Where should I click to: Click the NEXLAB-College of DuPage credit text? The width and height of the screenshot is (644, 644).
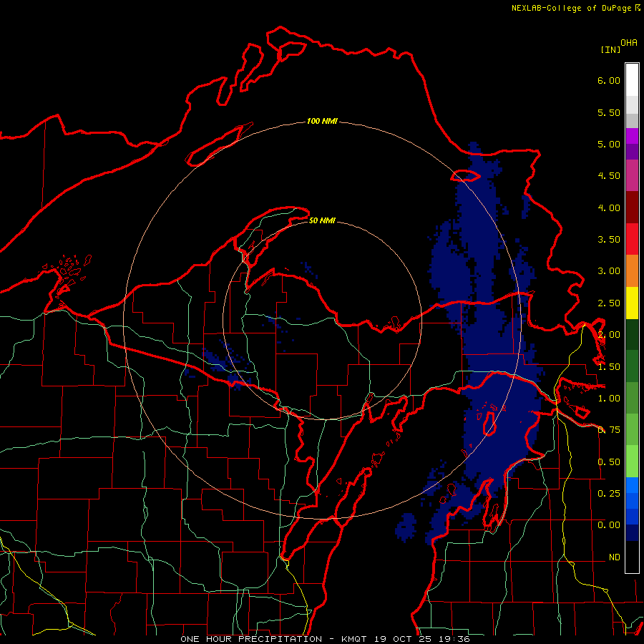(x=571, y=8)
